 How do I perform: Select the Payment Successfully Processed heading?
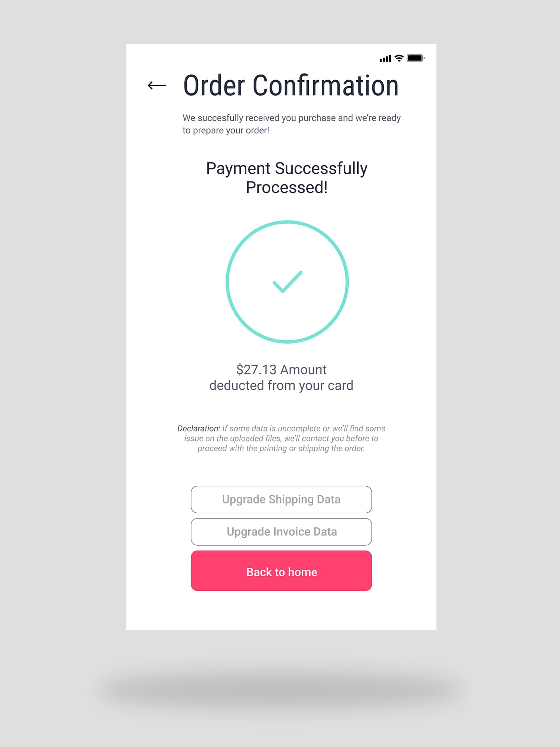(287, 178)
